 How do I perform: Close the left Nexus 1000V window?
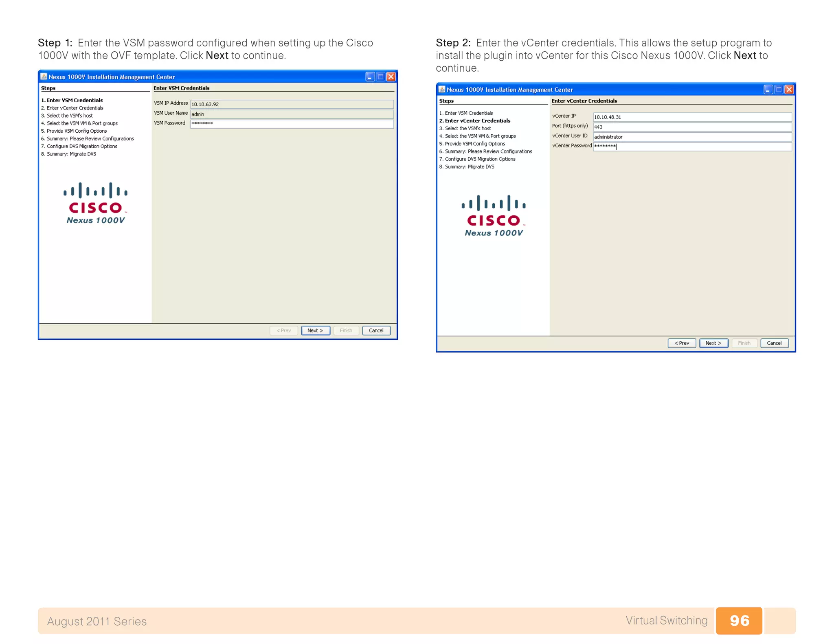click(391, 77)
